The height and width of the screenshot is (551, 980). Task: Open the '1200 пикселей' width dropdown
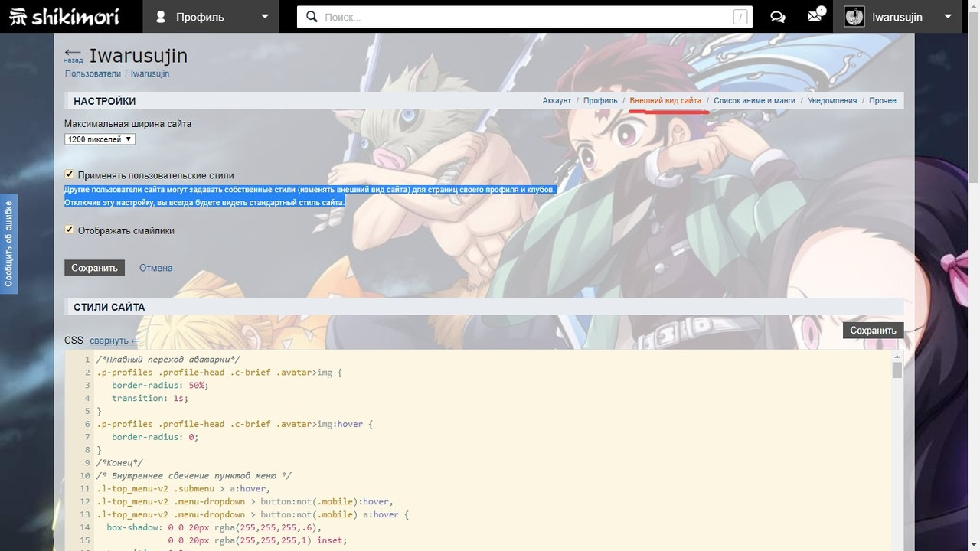pos(100,139)
